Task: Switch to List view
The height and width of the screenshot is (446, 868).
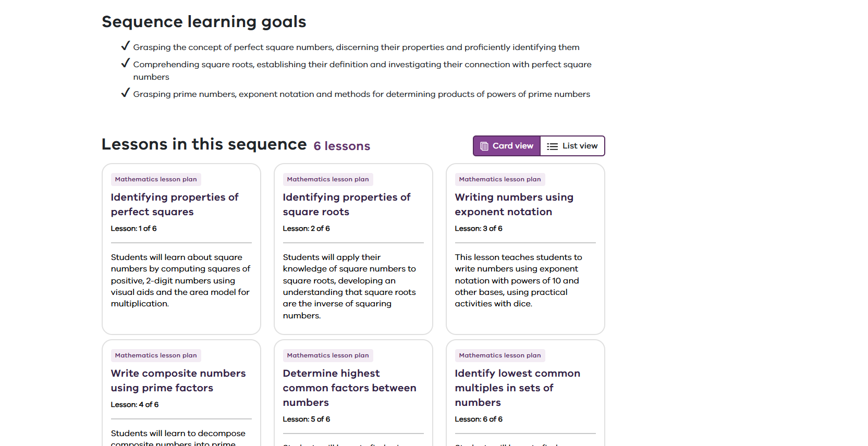Action: [572, 146]
